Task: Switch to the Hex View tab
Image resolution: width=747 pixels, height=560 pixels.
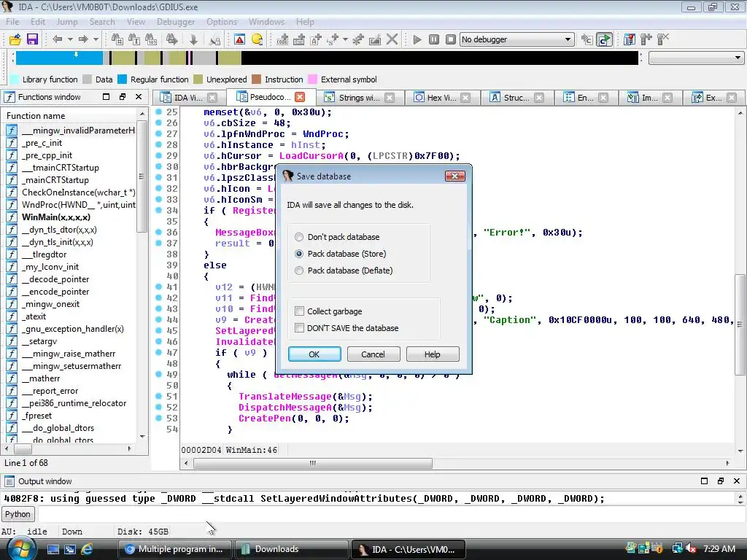Action: (441, 98)
